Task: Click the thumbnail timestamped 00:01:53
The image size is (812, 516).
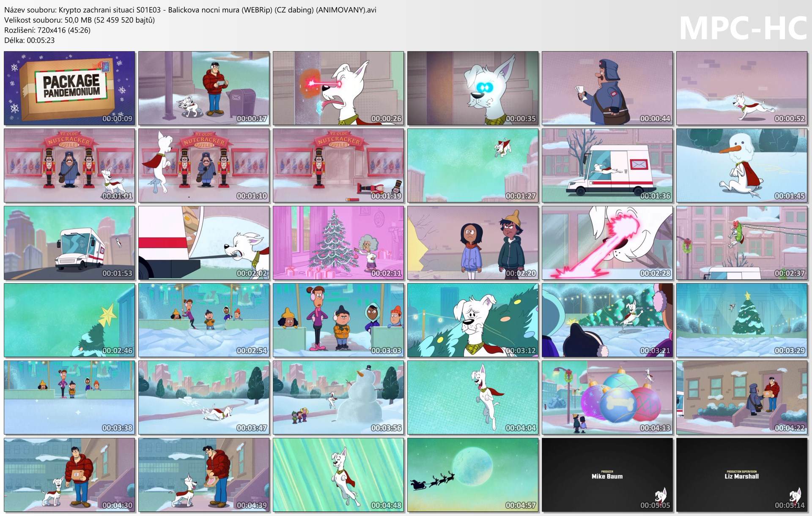Action: tap(69, 243)
